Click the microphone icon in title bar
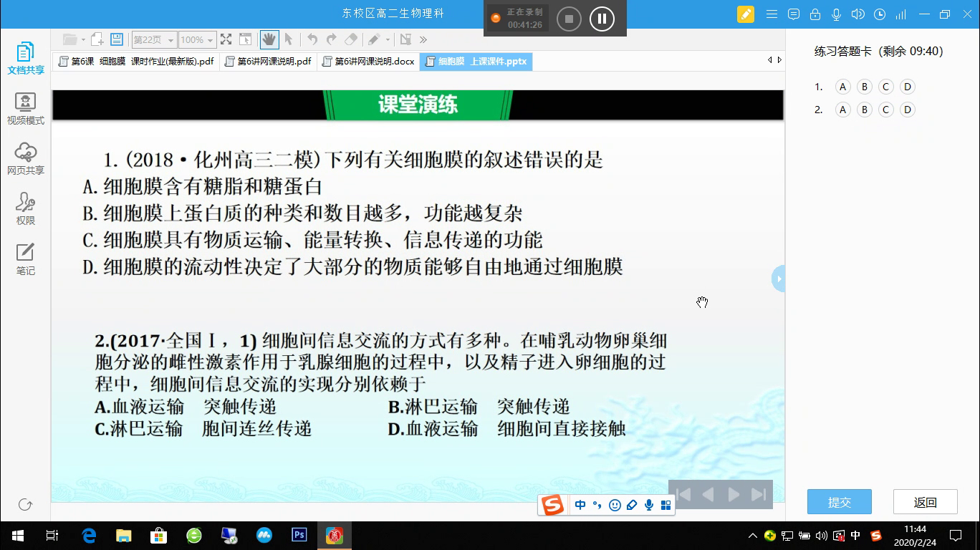The width and height of the screenshot is (980, 550). pos(836,14)
